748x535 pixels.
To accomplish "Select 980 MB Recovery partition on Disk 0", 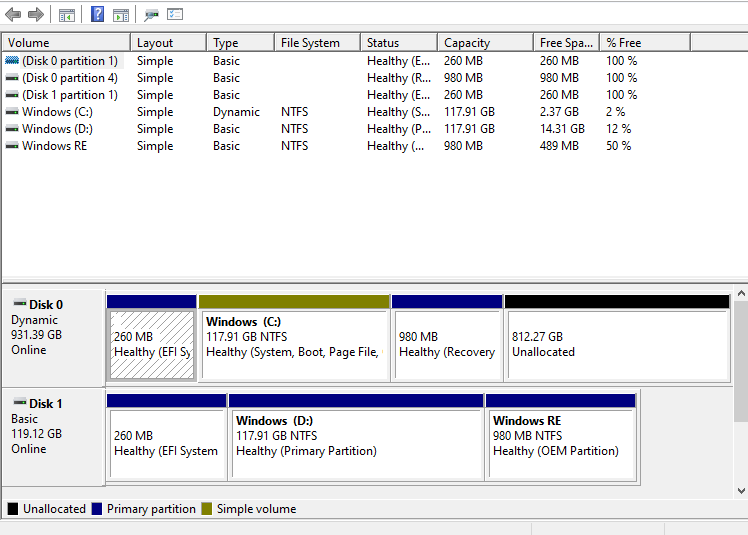I will (x=447, y=338).
